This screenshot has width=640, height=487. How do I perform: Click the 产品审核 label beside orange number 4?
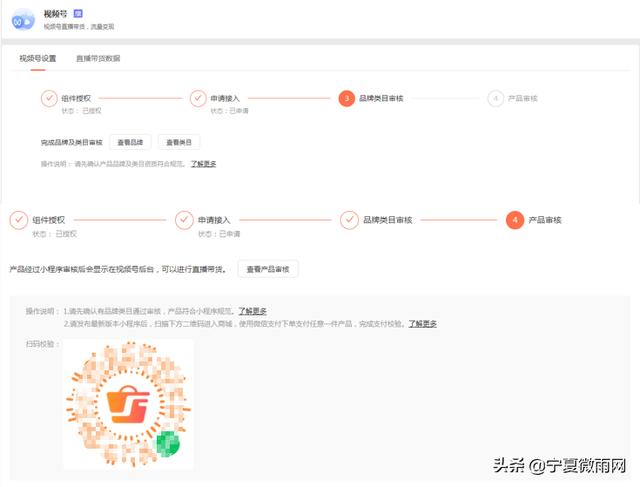(x=545, y=220)
